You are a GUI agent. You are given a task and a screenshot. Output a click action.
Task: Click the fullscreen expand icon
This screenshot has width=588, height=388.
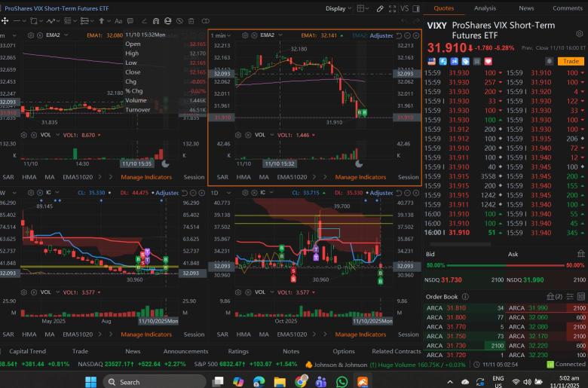pos(392,8)
